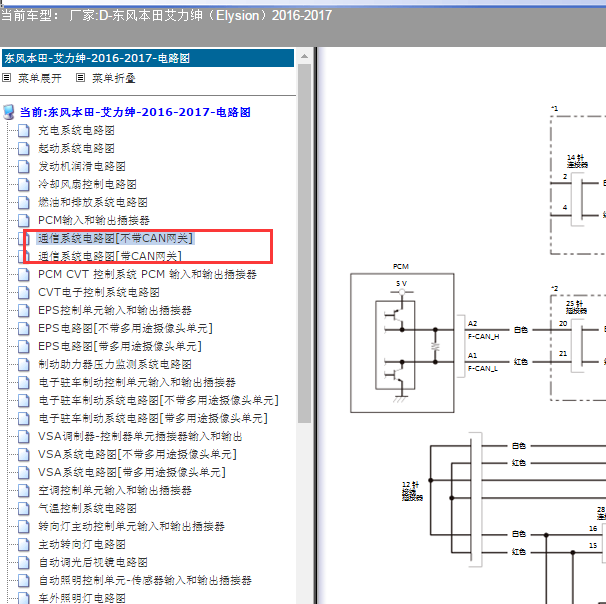606x604 pixels.
Task: Click the PCM block in the diagram
Action: click(402, 343)
